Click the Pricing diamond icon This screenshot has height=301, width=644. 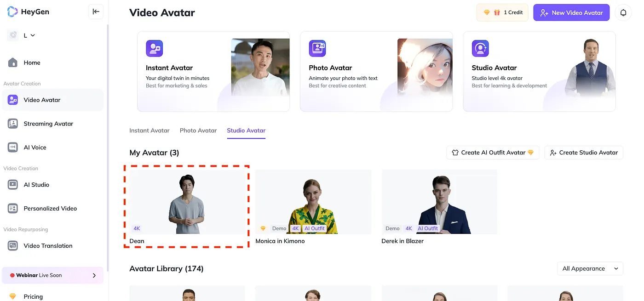[13, 297]
